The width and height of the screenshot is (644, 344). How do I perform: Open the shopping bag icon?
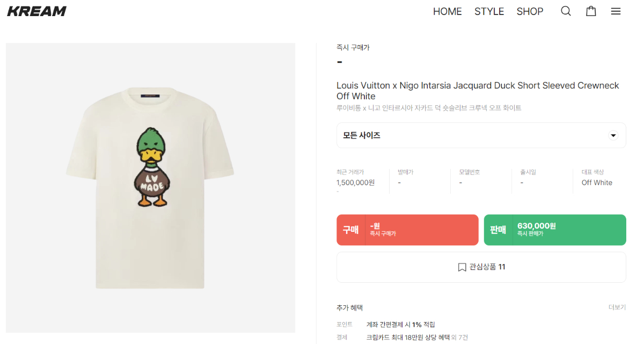click(591, 11)
